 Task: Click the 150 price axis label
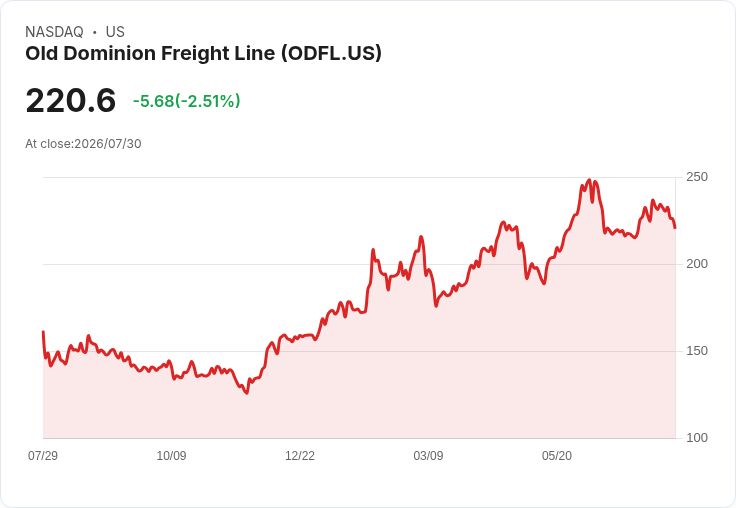697,351
